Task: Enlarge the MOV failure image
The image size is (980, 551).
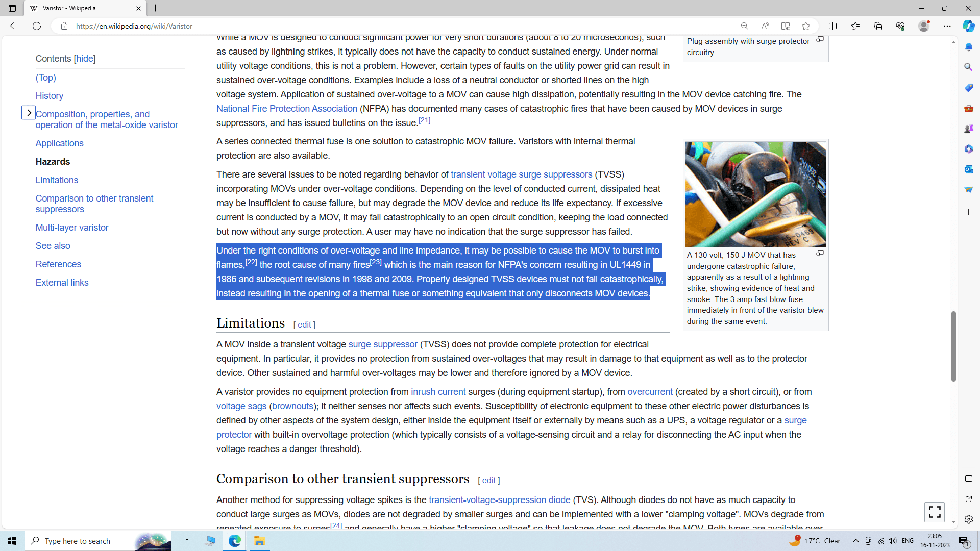Action: coord(820,253)
